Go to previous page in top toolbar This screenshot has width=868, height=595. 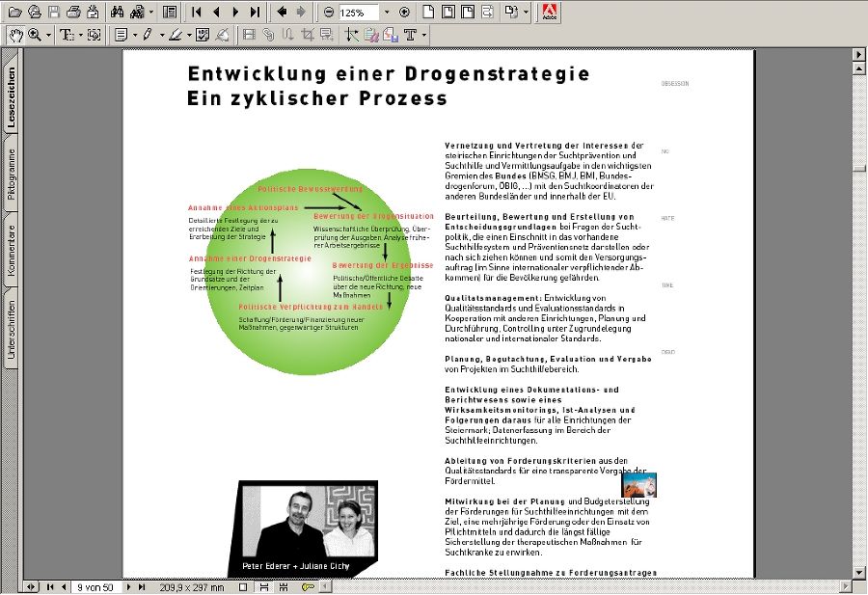pos(216,13)
